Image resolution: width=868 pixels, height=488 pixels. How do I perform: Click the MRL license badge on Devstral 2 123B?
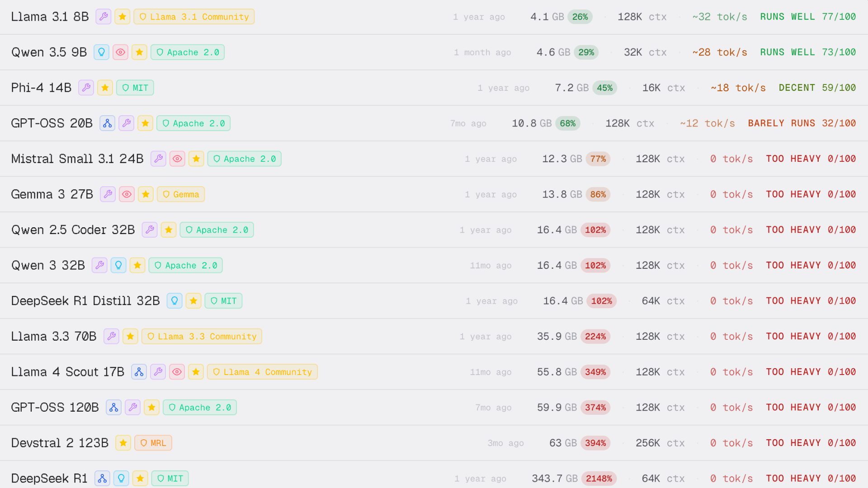153,443
